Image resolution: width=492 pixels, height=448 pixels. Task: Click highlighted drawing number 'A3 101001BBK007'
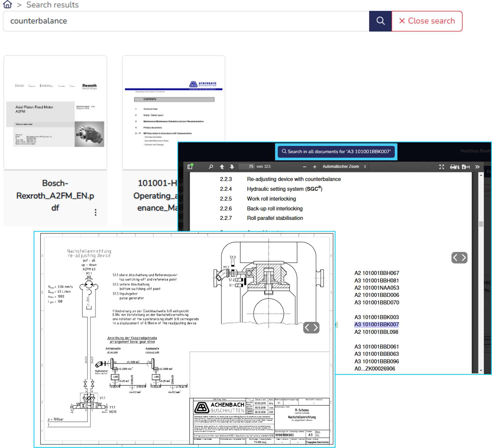(377, 325)
